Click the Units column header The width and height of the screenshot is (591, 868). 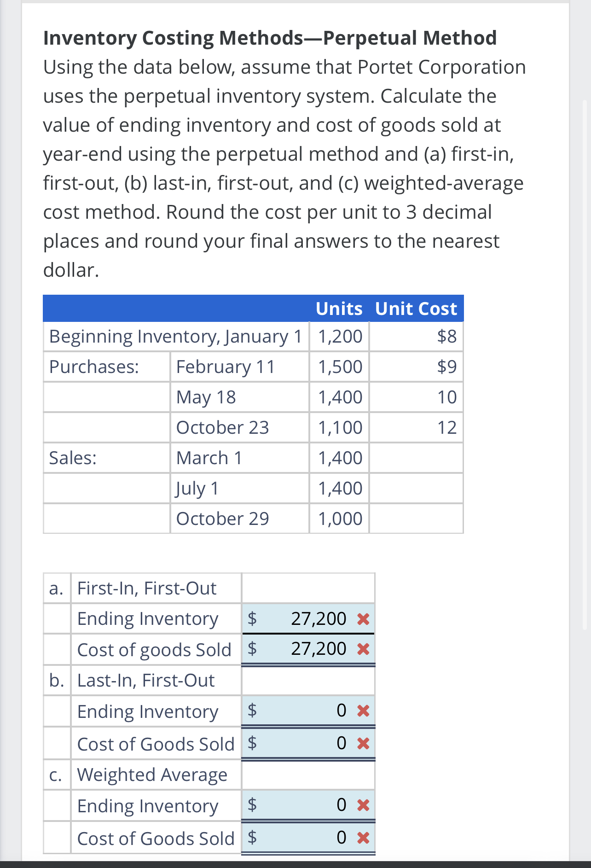coord(339,309)
